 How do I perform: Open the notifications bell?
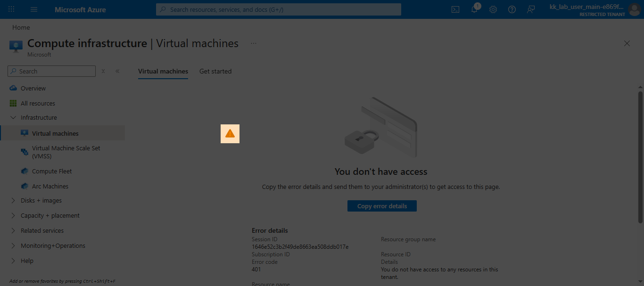[x=475, y=9]
